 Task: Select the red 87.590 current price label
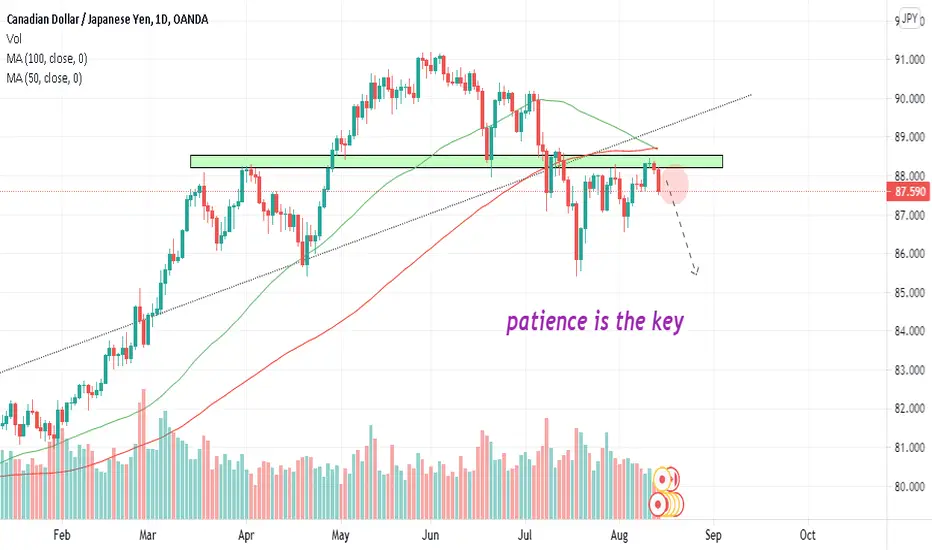908,192
